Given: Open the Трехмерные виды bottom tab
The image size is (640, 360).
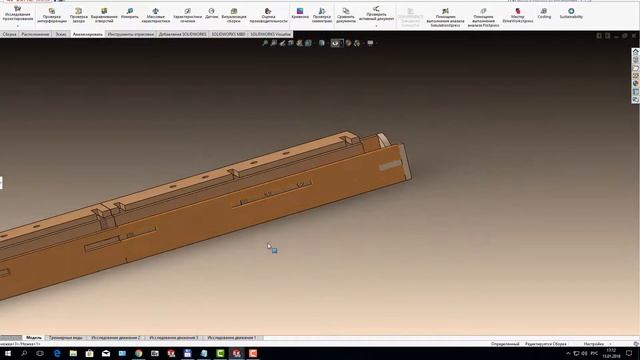Looking at the screenshot, I should point(65,338).
